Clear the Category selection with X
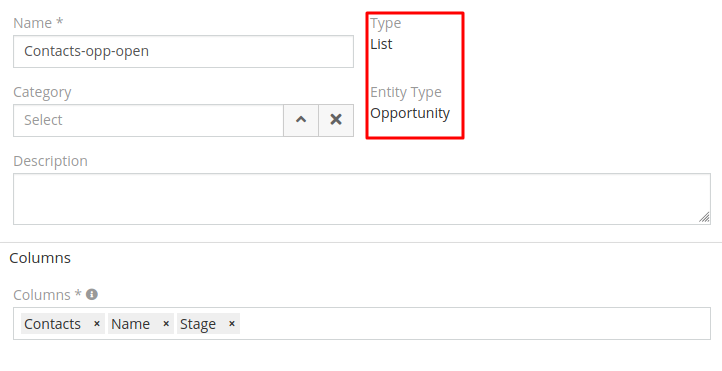The width and height of the screenshot is (722, 371). [336, 120]
